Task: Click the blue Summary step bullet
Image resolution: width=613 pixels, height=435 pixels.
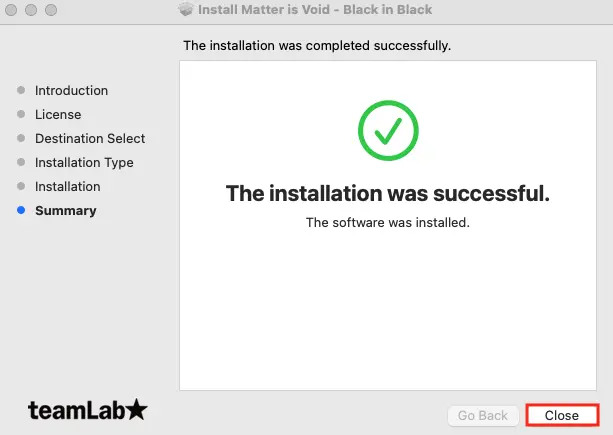Action: pos(21,210)
